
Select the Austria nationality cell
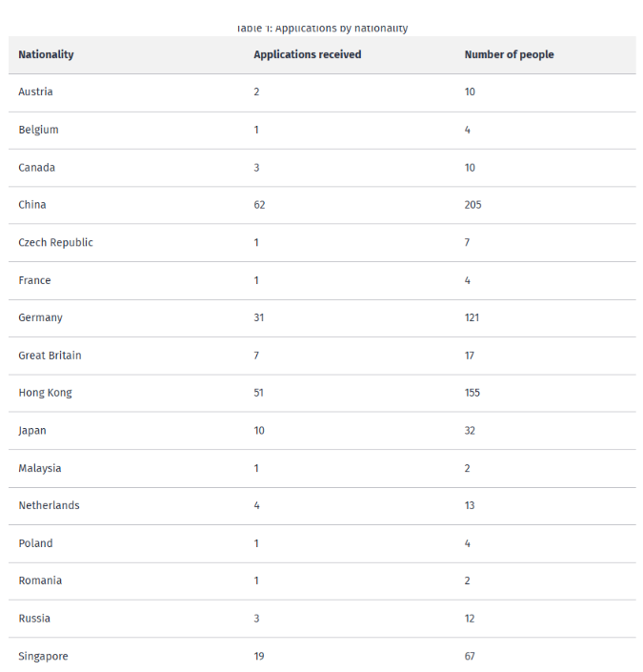35,92
